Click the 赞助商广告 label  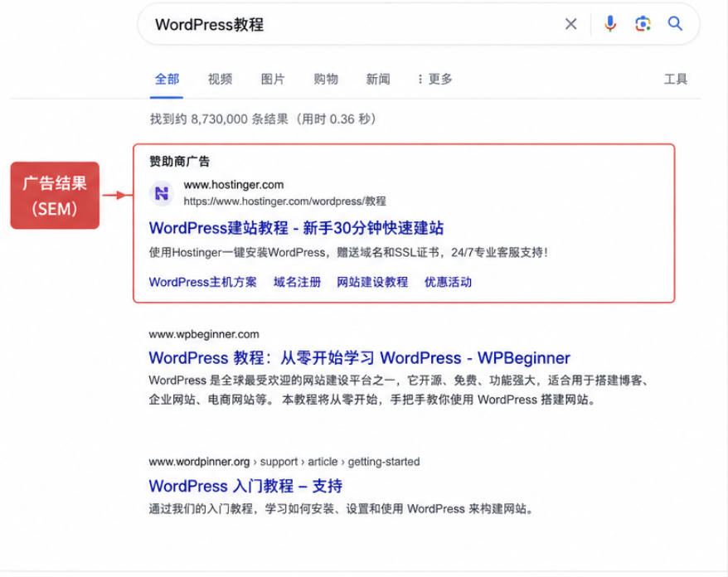pos(180,162)
